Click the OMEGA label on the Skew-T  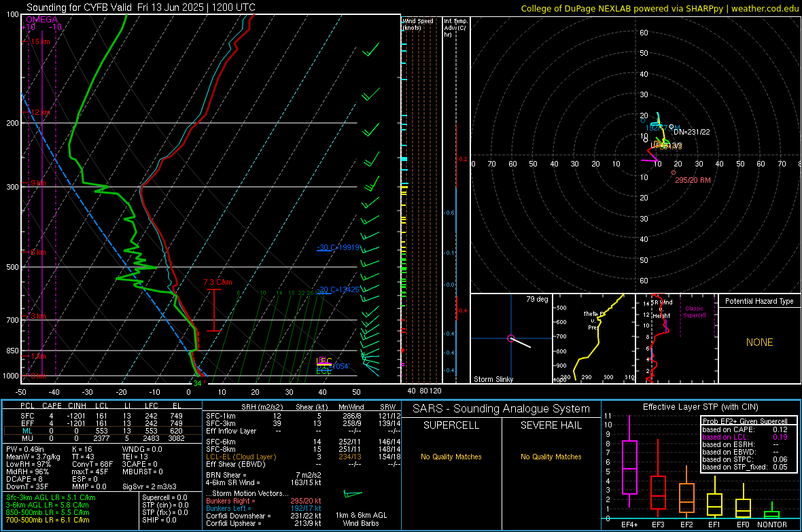pyautogui.click(x=42, y=20)
